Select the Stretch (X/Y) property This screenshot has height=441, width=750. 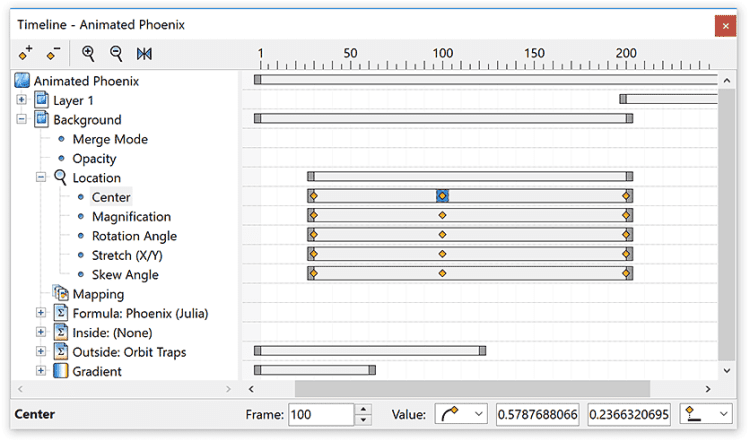tap(127, 255)
